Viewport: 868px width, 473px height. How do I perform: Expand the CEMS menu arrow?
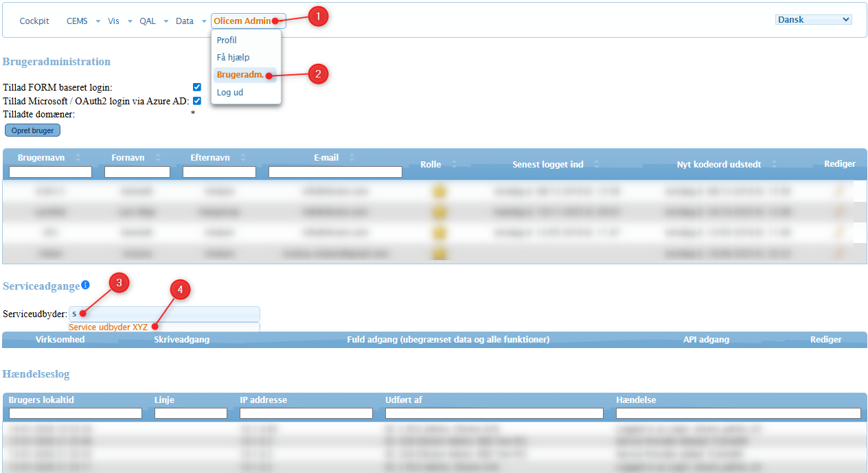(97, 21)
